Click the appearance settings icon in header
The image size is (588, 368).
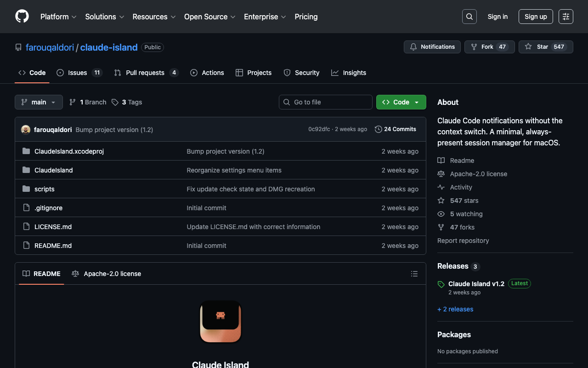[565, 17]
